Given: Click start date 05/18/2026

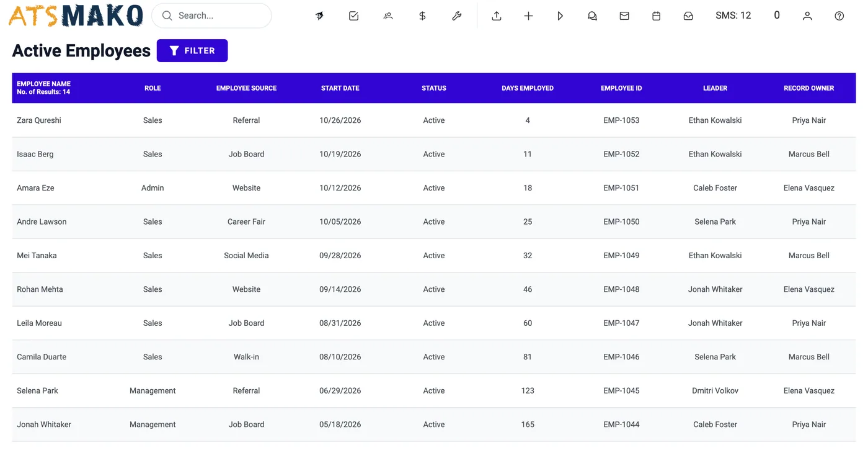Looking at the screenshot, I should (340, 425).
